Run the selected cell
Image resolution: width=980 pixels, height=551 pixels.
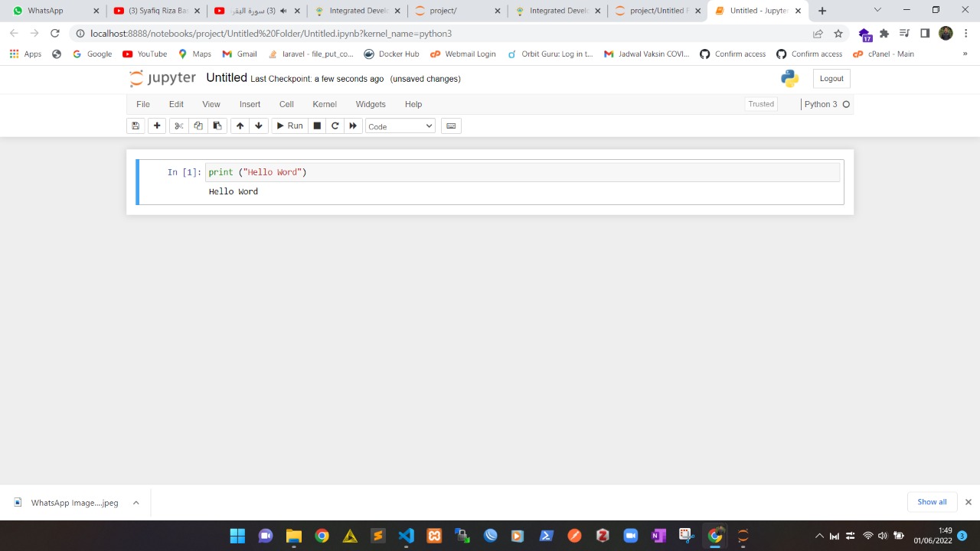289,126
